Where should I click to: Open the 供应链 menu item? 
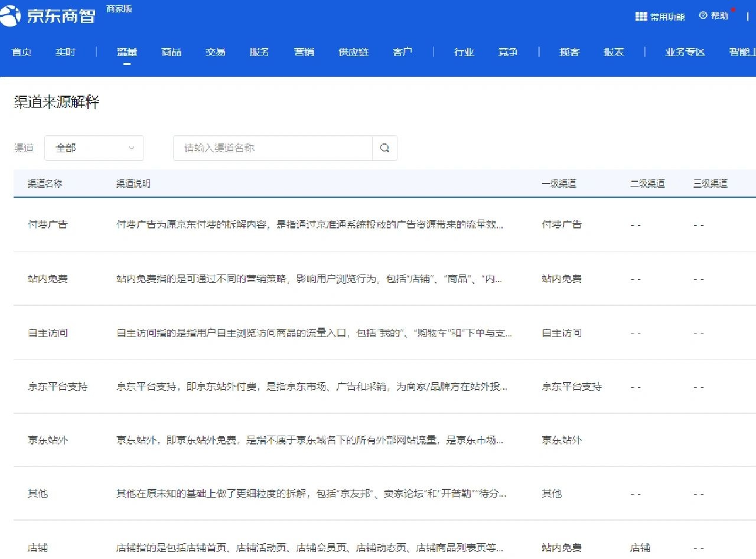point(353,52)
